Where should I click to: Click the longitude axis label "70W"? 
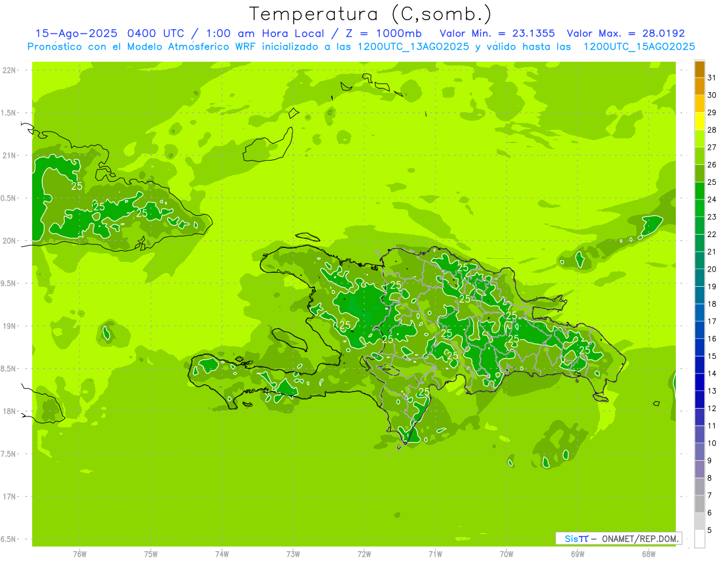tap(506, 554)
